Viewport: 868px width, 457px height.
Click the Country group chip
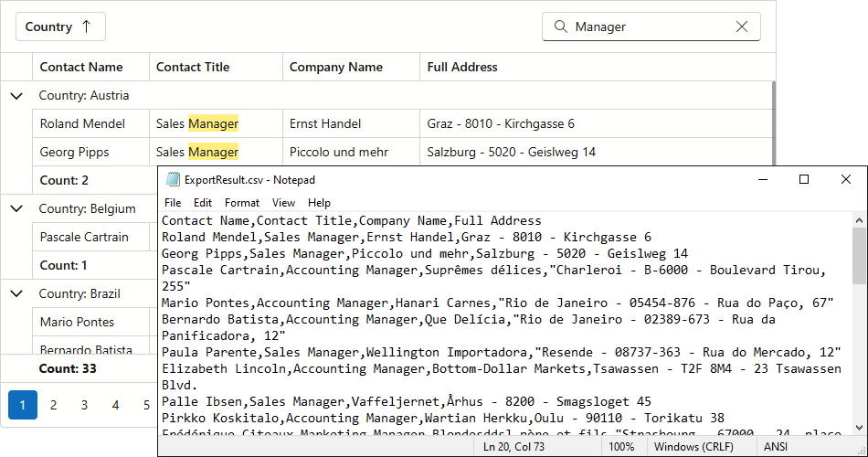click(x=61, y=27)
